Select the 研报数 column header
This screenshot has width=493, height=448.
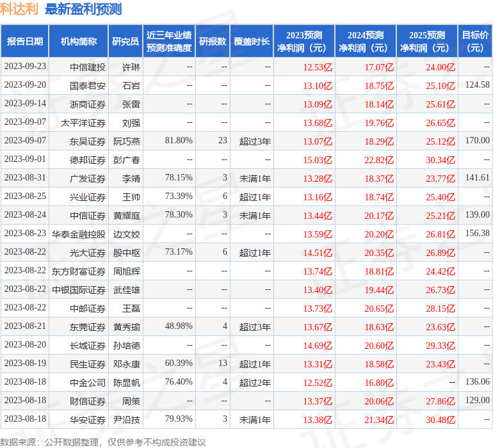pyautogui.click(x=213, y=41)
